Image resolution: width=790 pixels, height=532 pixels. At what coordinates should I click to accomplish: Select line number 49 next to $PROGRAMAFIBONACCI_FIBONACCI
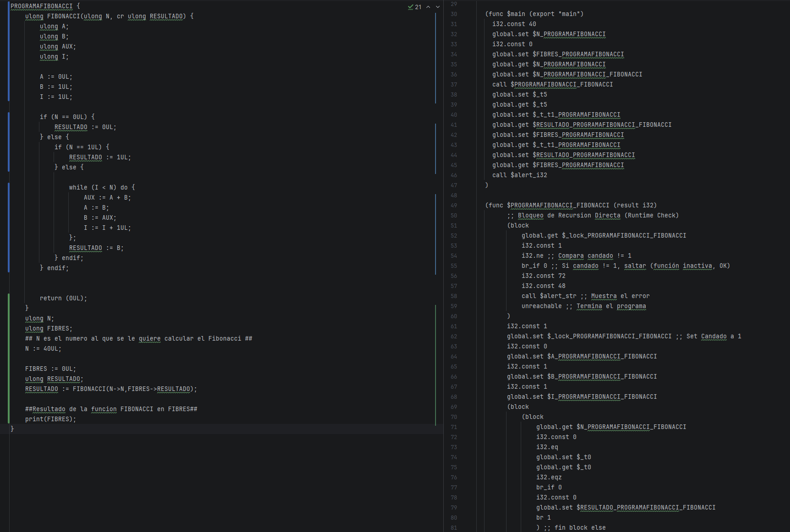pyautogui.click(x=454, y=205)
